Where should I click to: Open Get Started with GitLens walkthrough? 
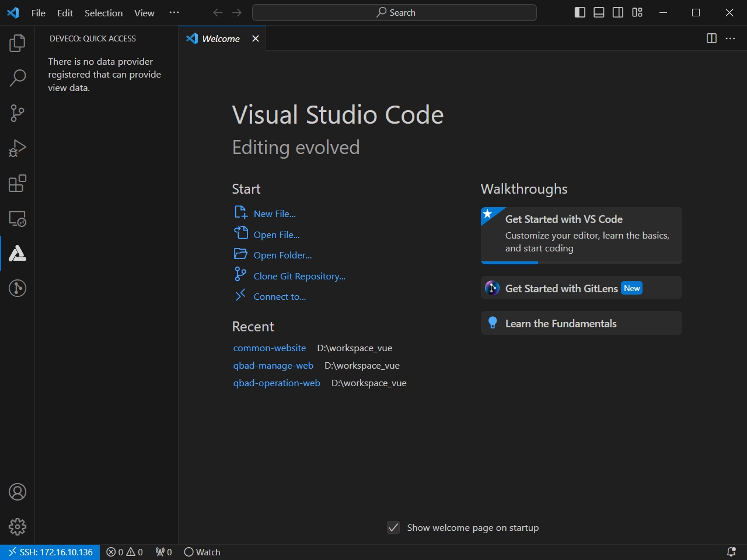point(581,288)
